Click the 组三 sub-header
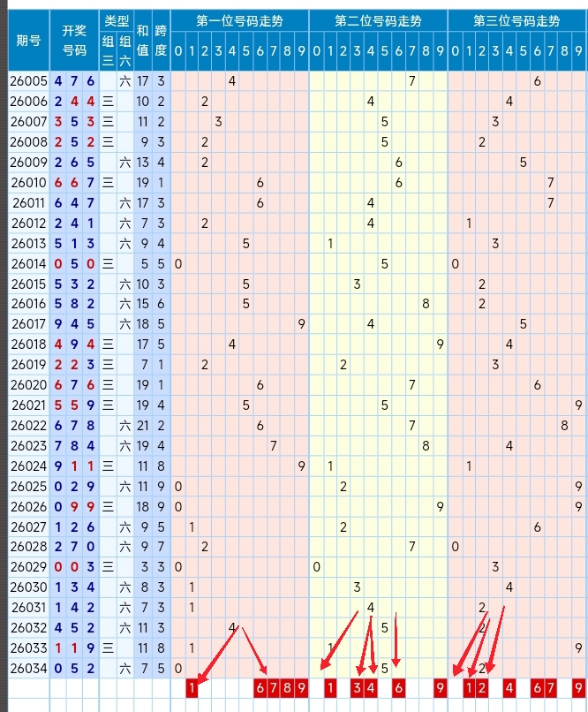Viewport: 588px width, 712px height. pyautogui.click(x=108, y=51)
